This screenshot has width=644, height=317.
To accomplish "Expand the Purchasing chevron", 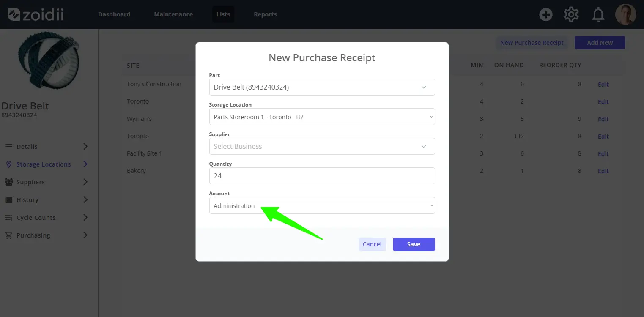I will pos(85,235).
